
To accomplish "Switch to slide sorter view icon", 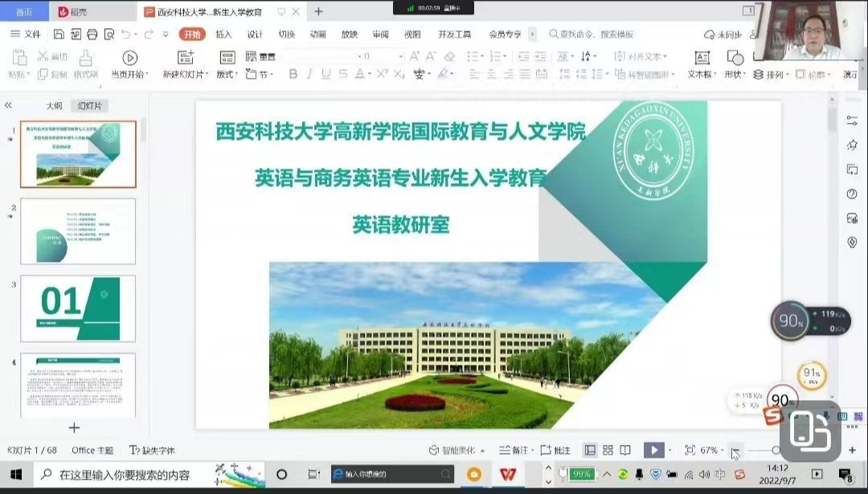I will tap(608, 451).
